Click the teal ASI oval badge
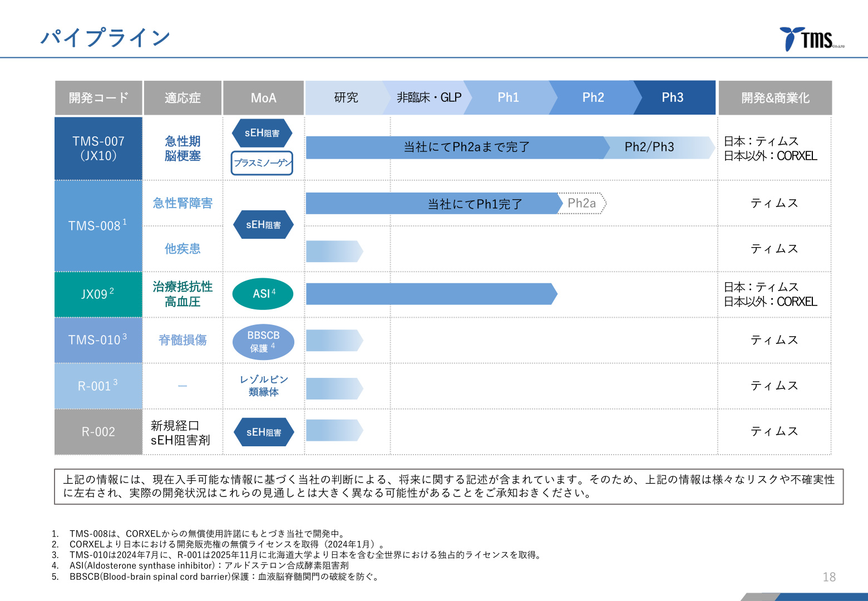868x601 pixels. point(263,294)
